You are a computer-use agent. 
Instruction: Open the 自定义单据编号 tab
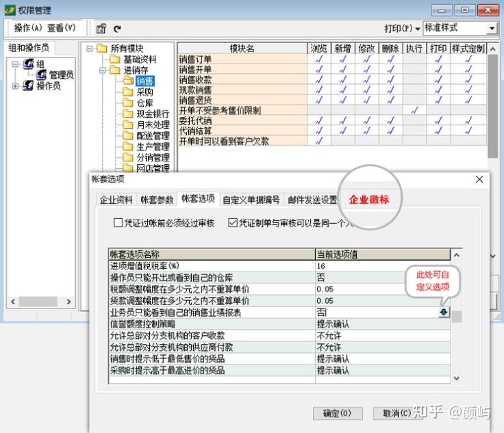(251, 200)
